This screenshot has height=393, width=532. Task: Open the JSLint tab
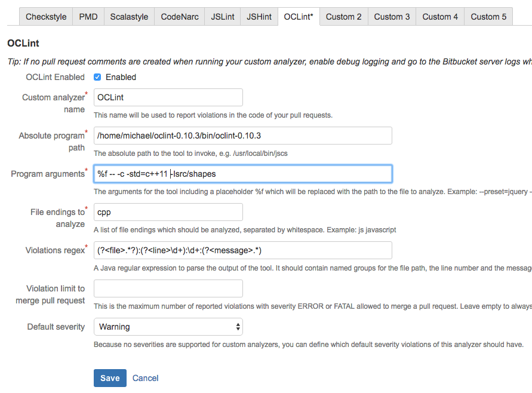point(222,17)
